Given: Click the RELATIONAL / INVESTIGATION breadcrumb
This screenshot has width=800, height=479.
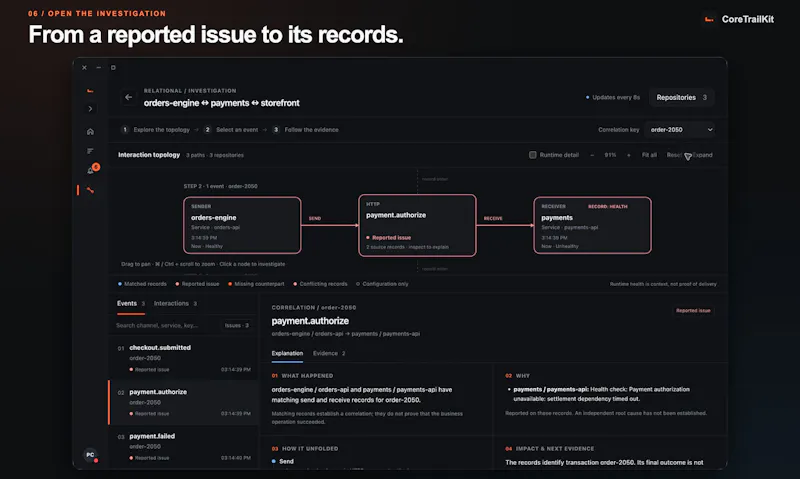Looking at the screenshot, I should (190, 91).
